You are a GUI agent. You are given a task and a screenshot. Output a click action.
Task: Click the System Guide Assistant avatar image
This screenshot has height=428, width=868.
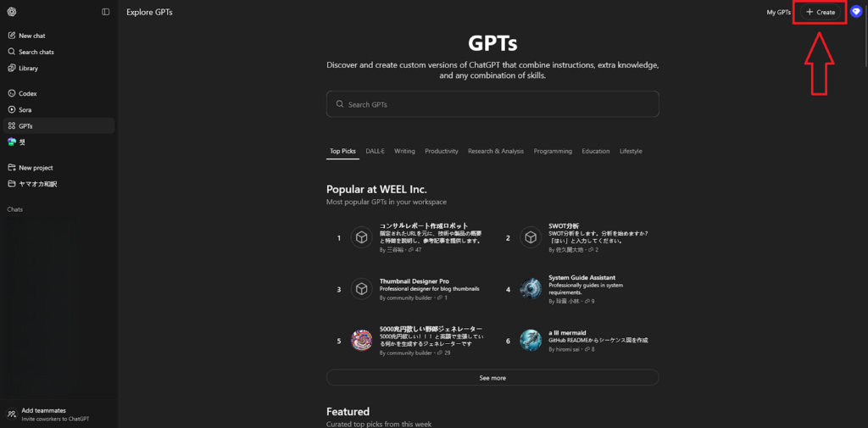pyautogui.click(x=531, y=289)
